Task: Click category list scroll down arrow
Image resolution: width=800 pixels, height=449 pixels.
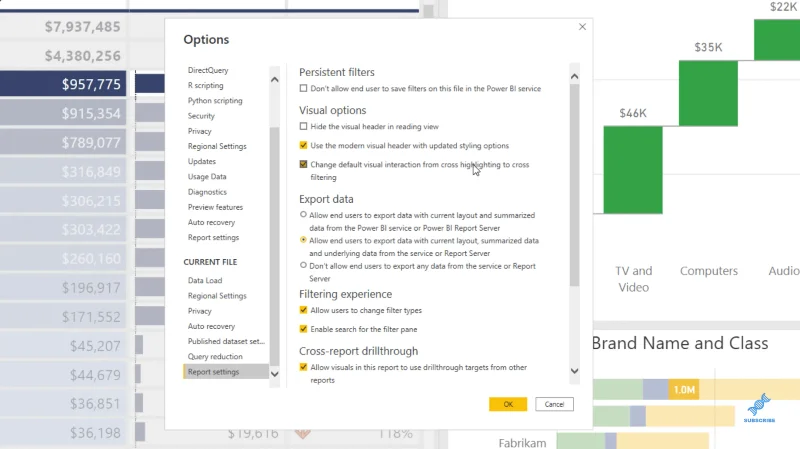Action: pos(274,374)
